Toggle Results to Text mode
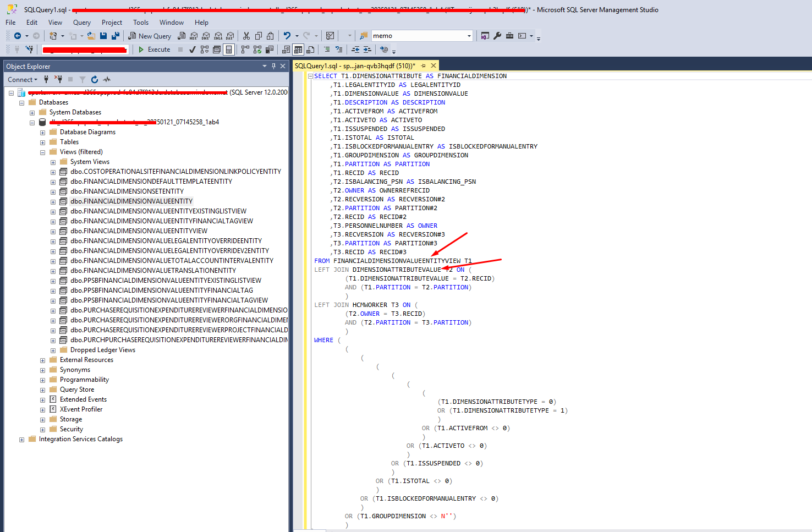Image resolution: width=812 pixels, height=532 pixels. pyautogui.click(x=286, y=50)
